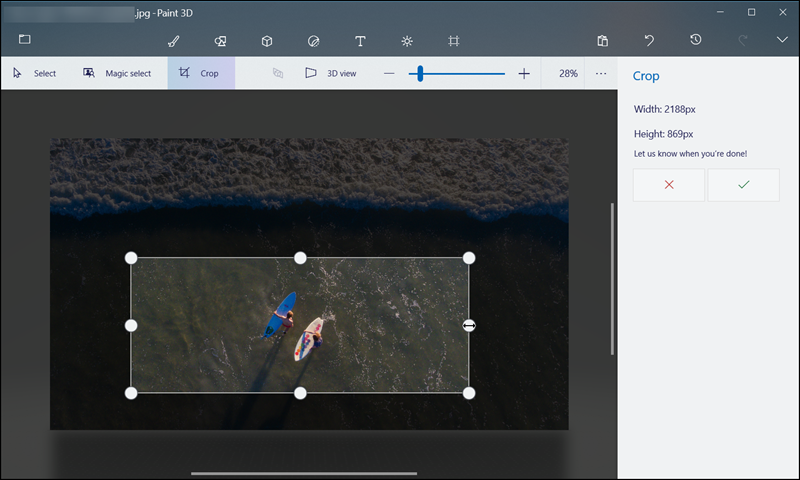The width and height of the screenshot is (800, 480).
Task: Click the vertical canvas scrollbar
Action: coord(612,279)
